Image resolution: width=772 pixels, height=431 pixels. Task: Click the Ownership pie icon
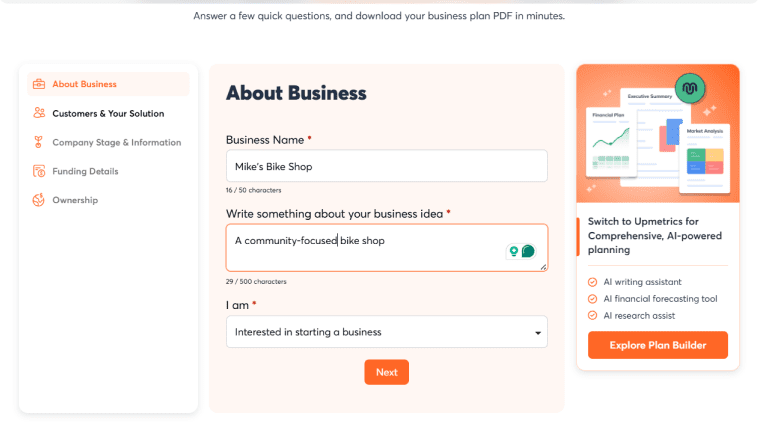(x=38, y=200)
